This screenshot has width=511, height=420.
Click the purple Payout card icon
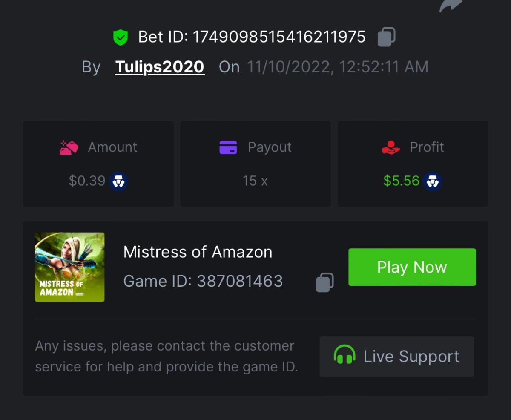point(228,147)
